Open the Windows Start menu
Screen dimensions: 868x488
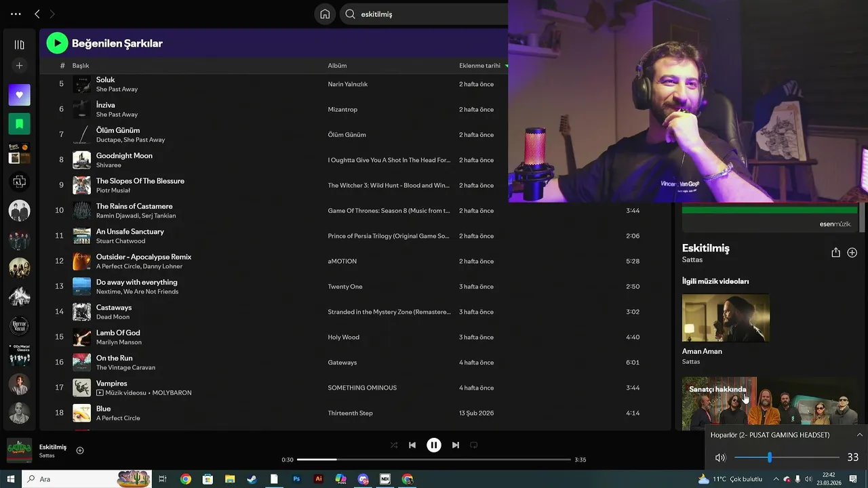(x=10, y=479)
